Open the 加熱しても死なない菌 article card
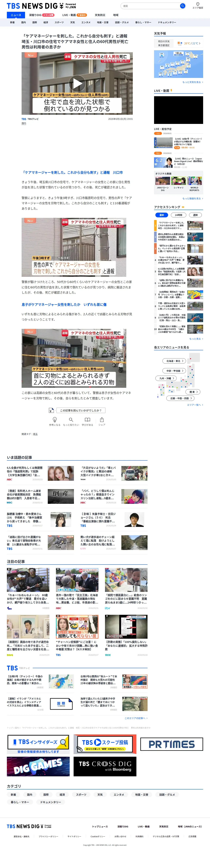210x868 pixels. pyautogui.click(x=77, y=636)
